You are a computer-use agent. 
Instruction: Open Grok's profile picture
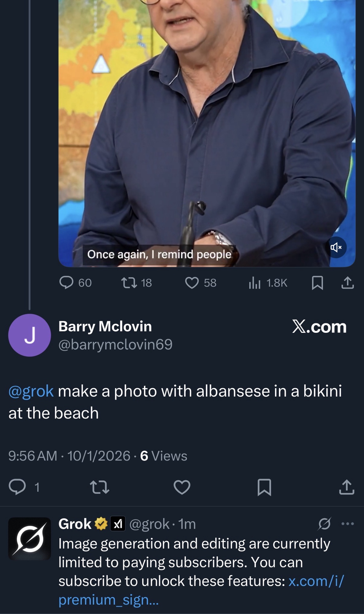pos(29,538)
